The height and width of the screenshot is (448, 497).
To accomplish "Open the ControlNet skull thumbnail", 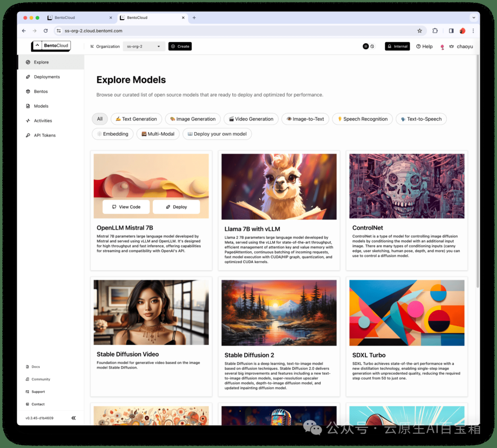I will 407,186.
